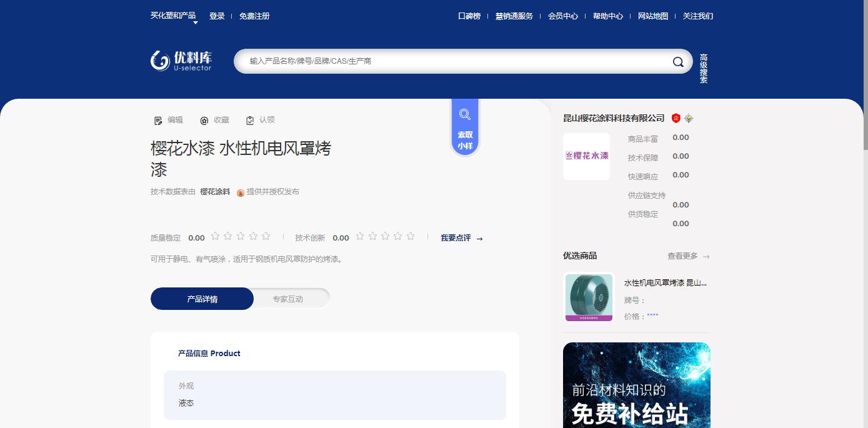Click the 樱花水漆 company logo image

point(586,156)
